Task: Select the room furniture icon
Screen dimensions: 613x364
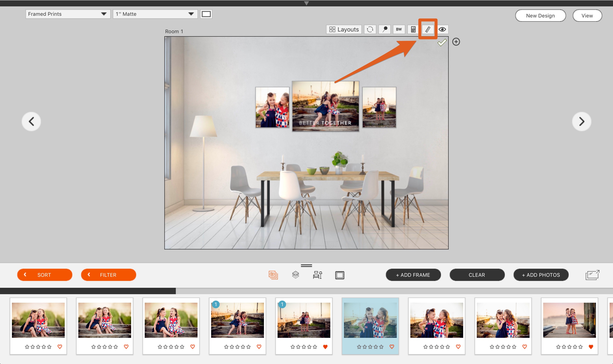Action: click(318, 275)
